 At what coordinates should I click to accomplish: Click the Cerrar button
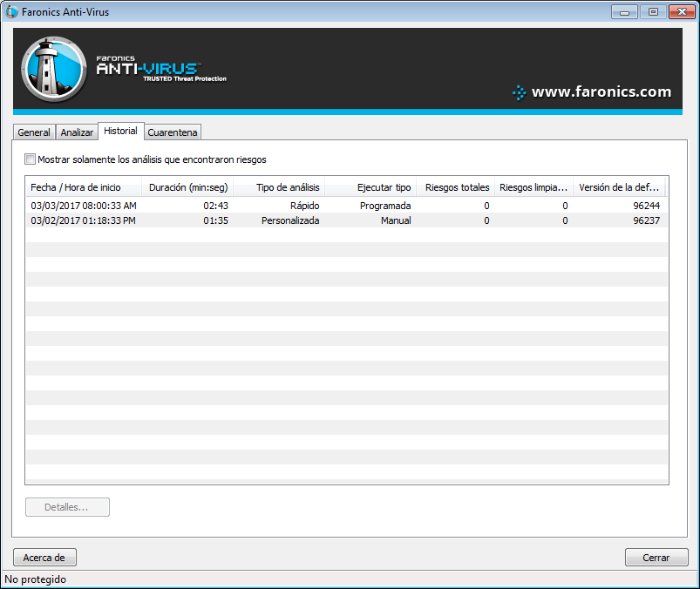pyautogui.click(x=656, y=558)
